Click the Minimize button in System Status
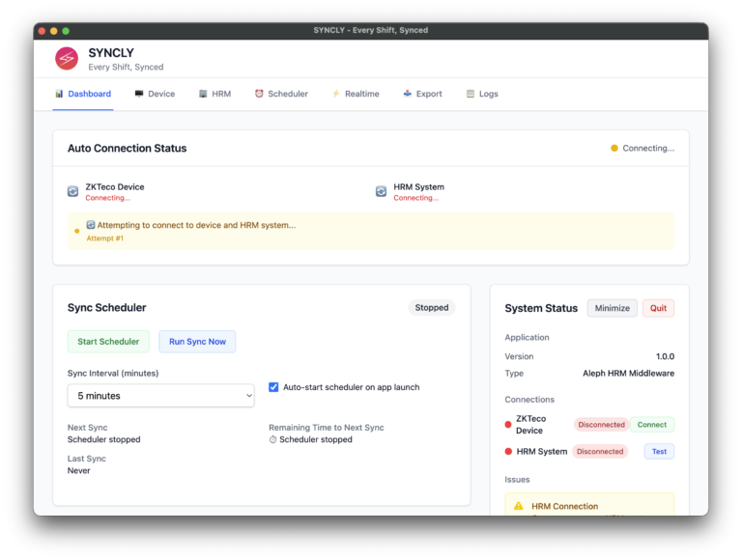 pyautogui.click(x=612, y=309)
